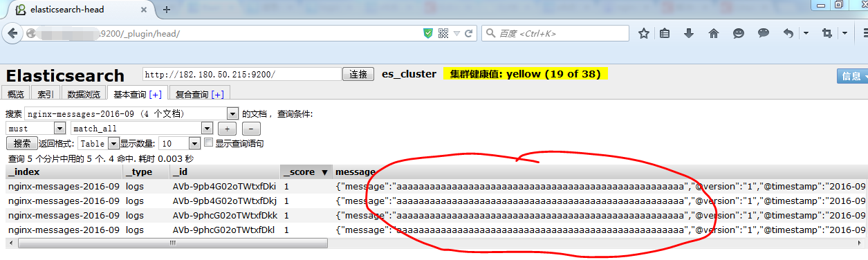This screenshot has height=260, width=868.
Task: Click the es_cluster cluster name
Action: (409, 74)
